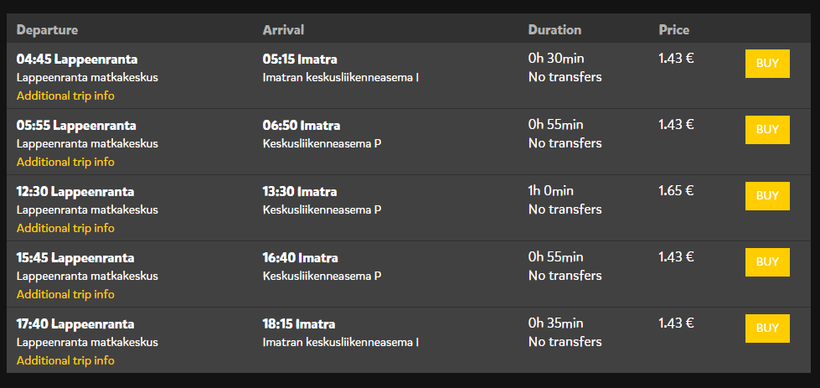Open additional trip info for 17:40 departure
820x388 pixels.
pos(65,360)
